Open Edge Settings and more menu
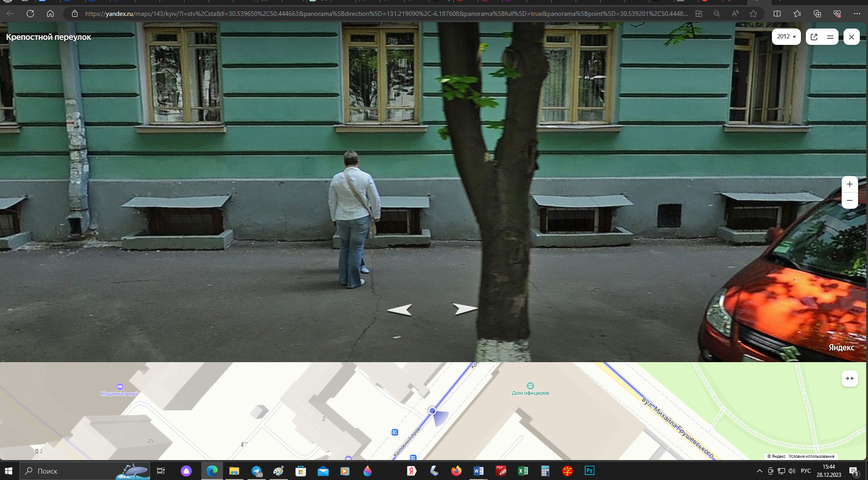 pyautogui.click(x=857, y=14)
